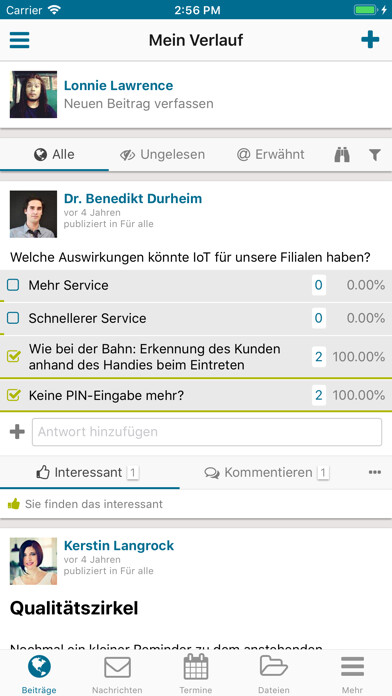Open Nachrichten envelope icon

click(117, 667)
